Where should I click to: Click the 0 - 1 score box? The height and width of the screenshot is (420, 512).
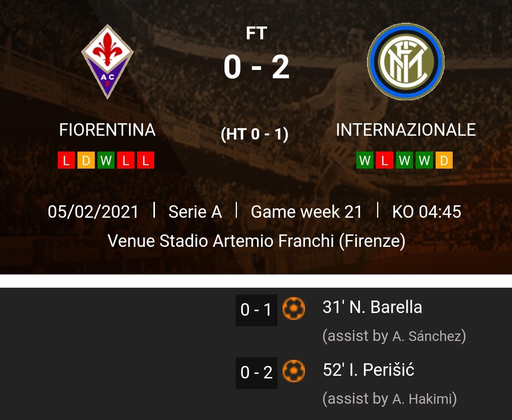tap(256, 310)
